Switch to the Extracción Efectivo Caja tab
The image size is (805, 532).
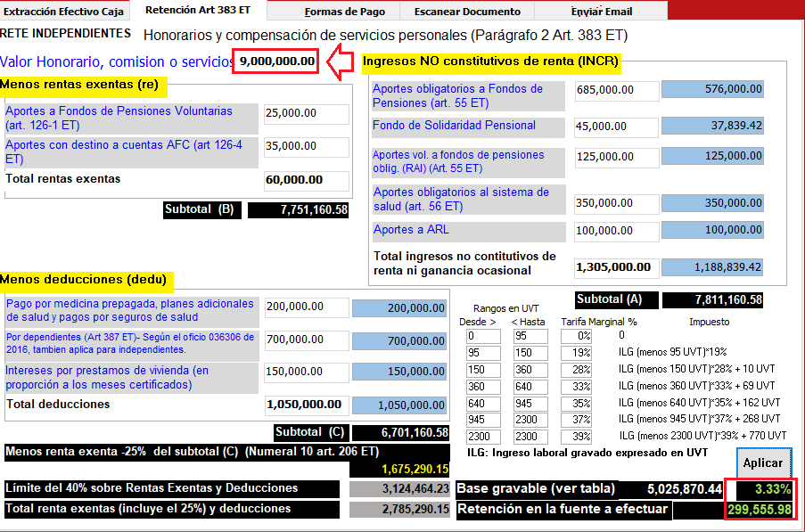tap(63, 12)
